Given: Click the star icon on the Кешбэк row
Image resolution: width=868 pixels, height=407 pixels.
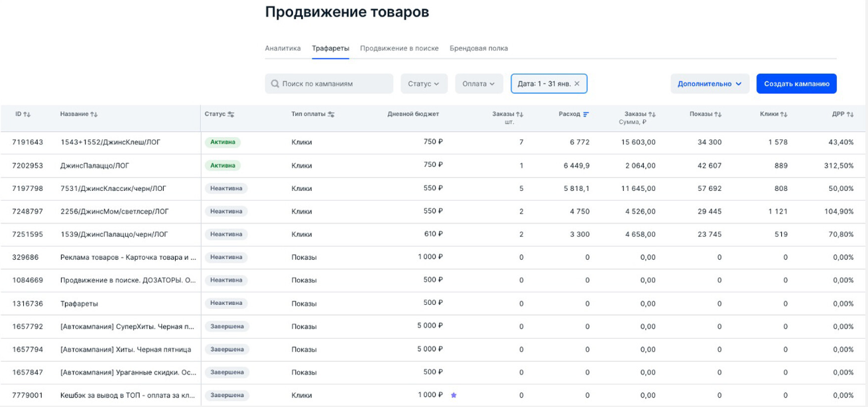Looking at the screenshot, I should pyautogui.click(x=454, y=395).
